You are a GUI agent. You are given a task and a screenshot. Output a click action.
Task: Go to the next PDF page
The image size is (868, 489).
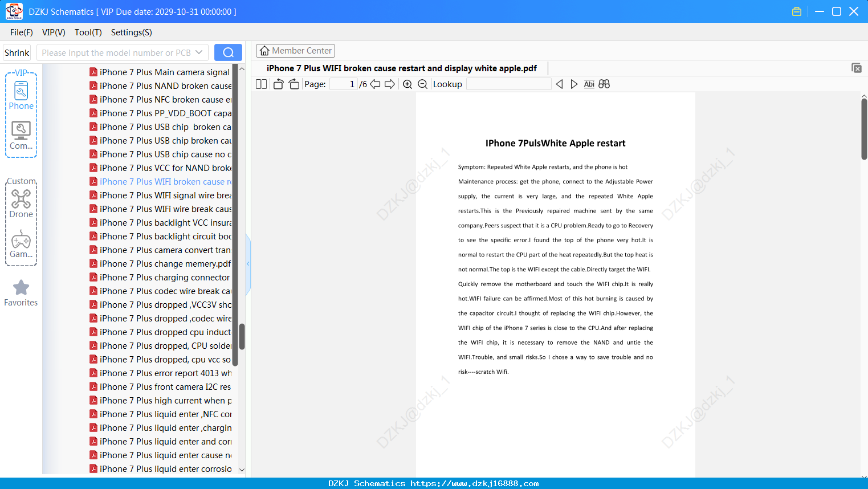pos(390,84)
